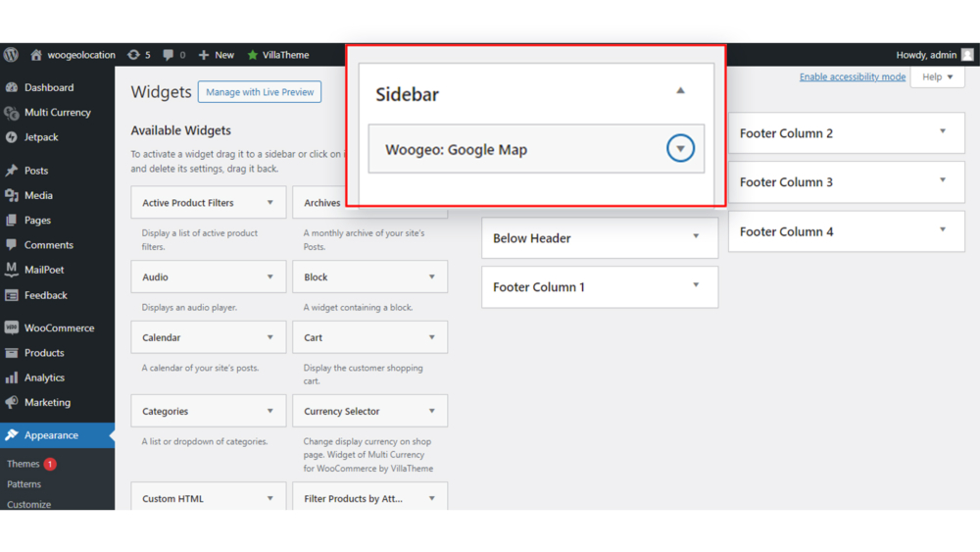This screenshot has width=980, height=552.
Task: Open the comments bubble icon in admin bar
Action: (169, 55)
